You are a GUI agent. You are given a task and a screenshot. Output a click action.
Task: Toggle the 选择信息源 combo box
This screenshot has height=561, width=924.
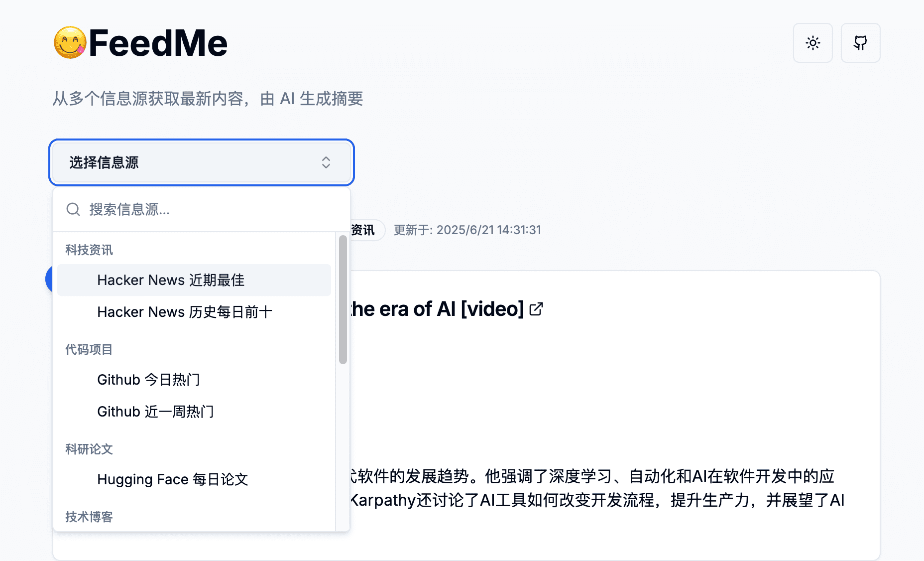click(x=202, y=162)
